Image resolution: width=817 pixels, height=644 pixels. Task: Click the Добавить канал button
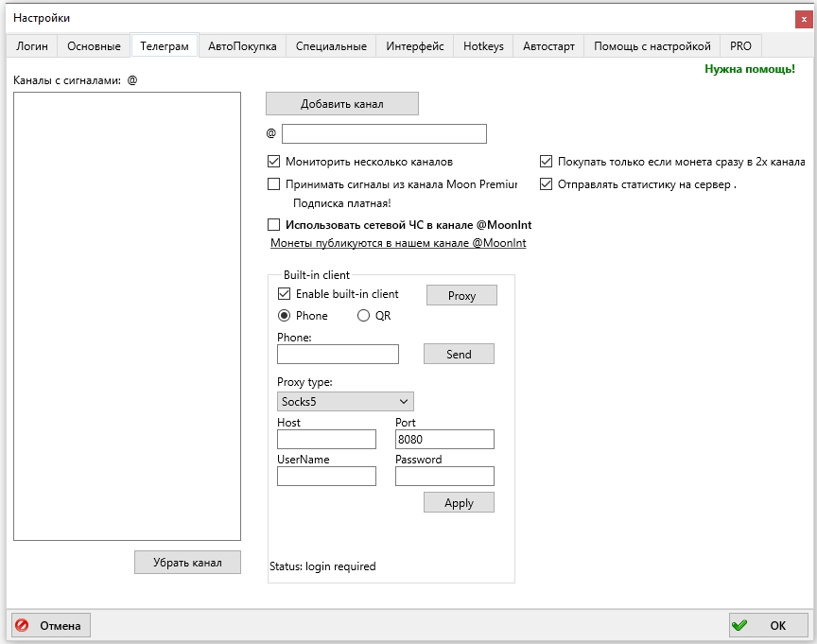pyautogui.click(x=341, y=104)
